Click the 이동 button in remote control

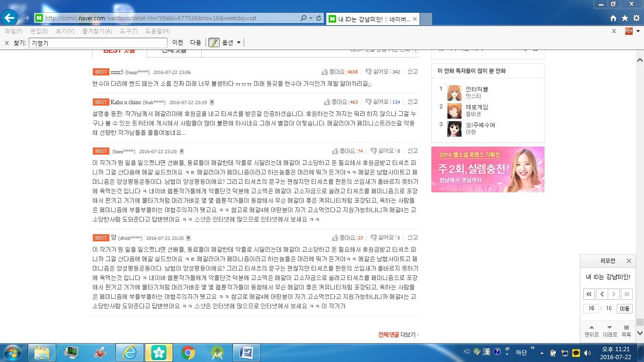[624, 308]
